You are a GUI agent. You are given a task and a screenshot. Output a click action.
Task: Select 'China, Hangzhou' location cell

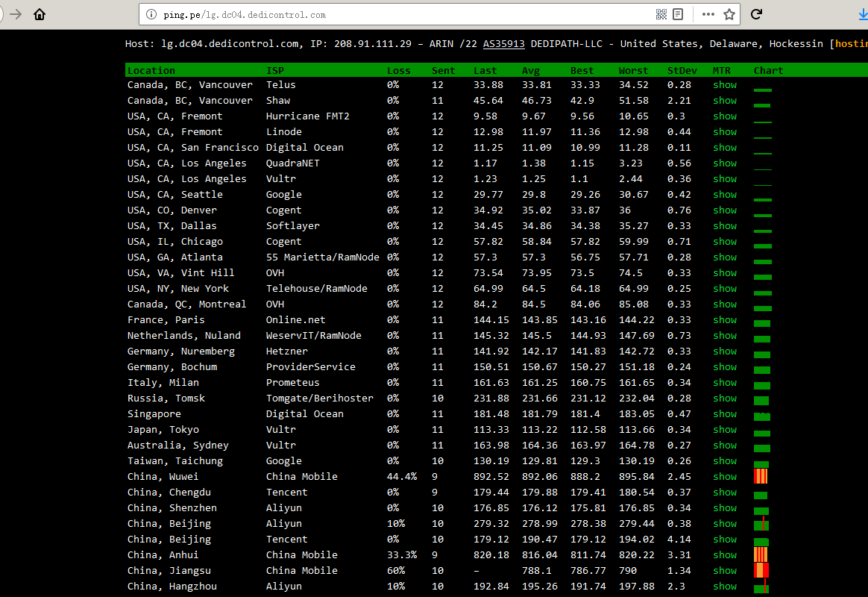coord(172,586)
